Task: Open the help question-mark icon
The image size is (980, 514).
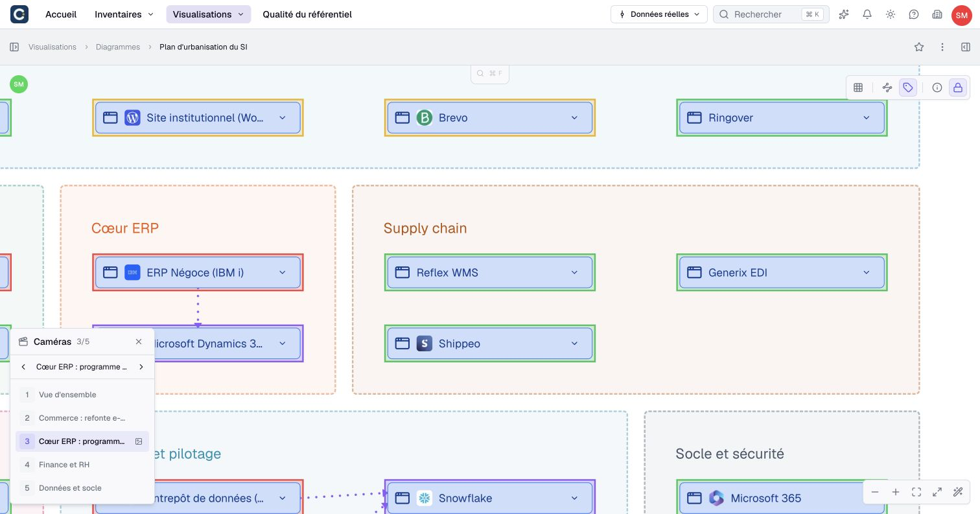Action: point(914,14)
